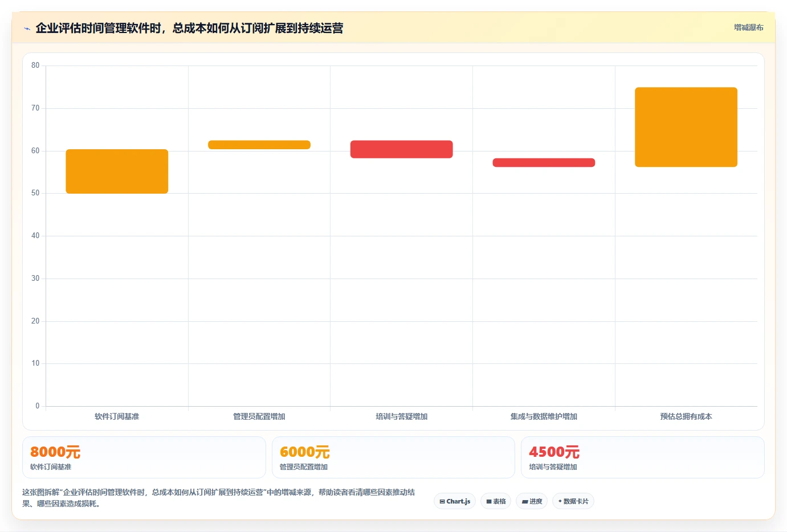
Task: Click the y-axis value 50
Action: (x=35, y=193)
